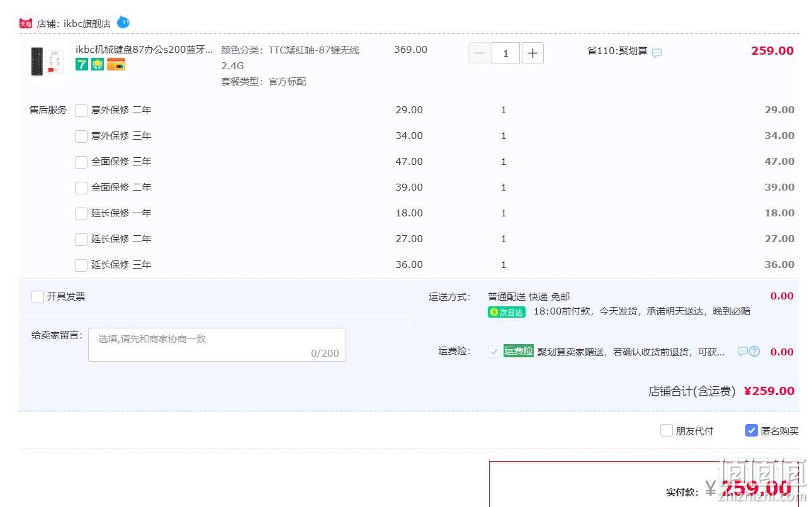Open the blue Wangwang chat icon

click(123, 23)
